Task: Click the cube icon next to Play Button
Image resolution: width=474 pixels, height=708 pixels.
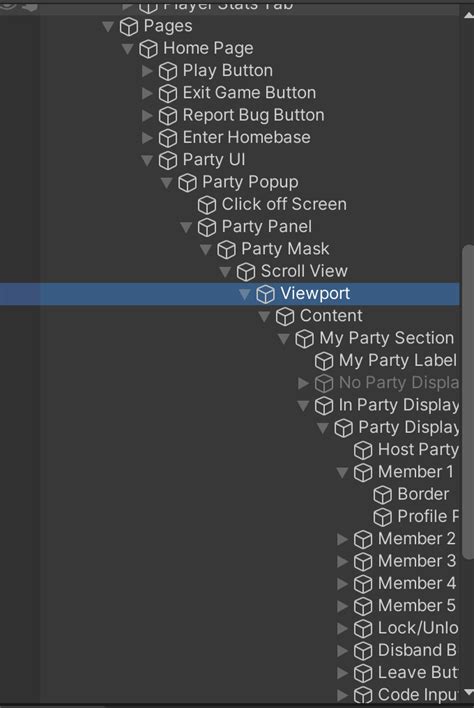Action: (168, 71)
